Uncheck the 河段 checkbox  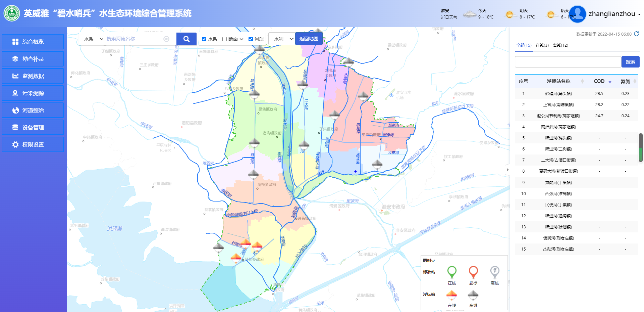click(x=251, y=39)
